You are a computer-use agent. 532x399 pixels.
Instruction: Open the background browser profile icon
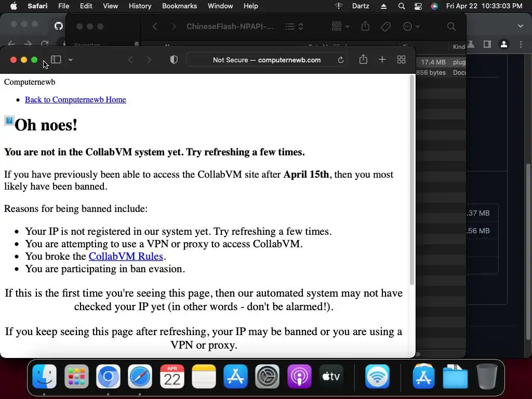[504, 44]
